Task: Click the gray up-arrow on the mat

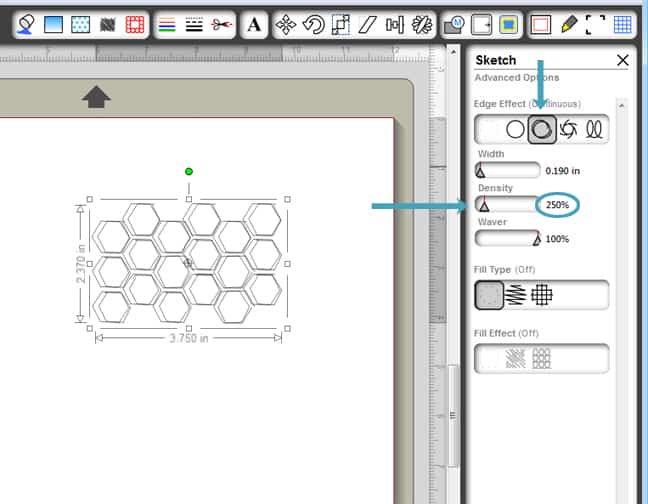Action: coord(96,97)
